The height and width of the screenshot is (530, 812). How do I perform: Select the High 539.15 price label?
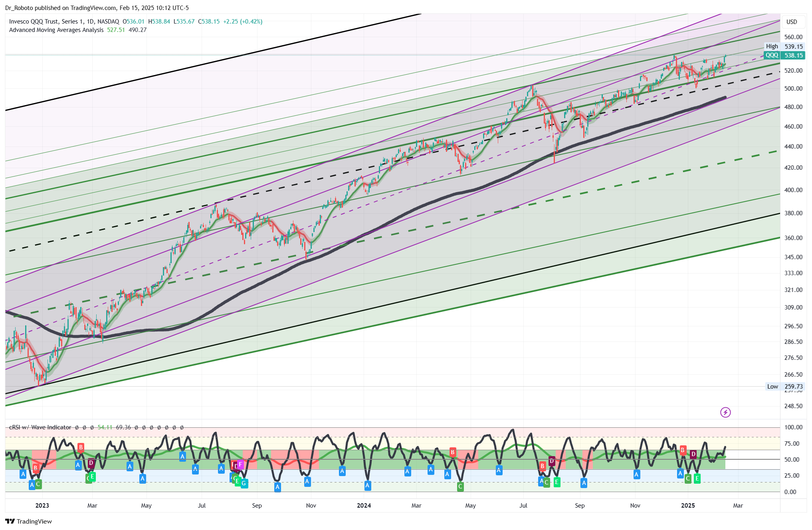click(785, 47)
